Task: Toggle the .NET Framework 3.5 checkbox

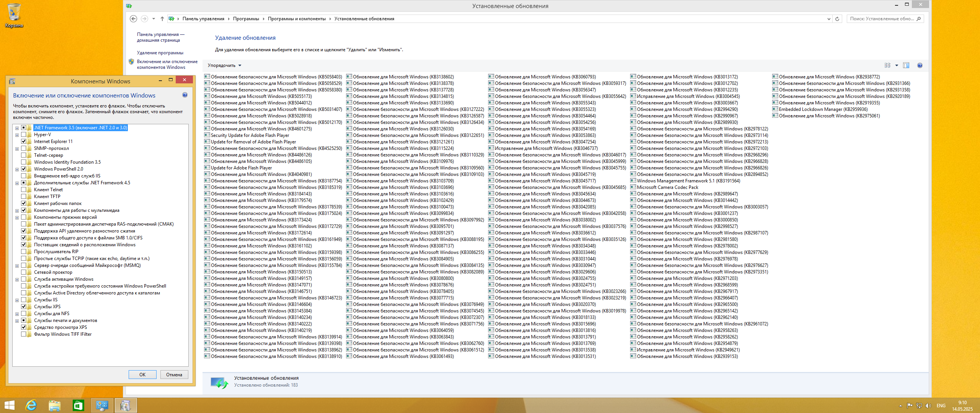Action: (x=23, y=128)
